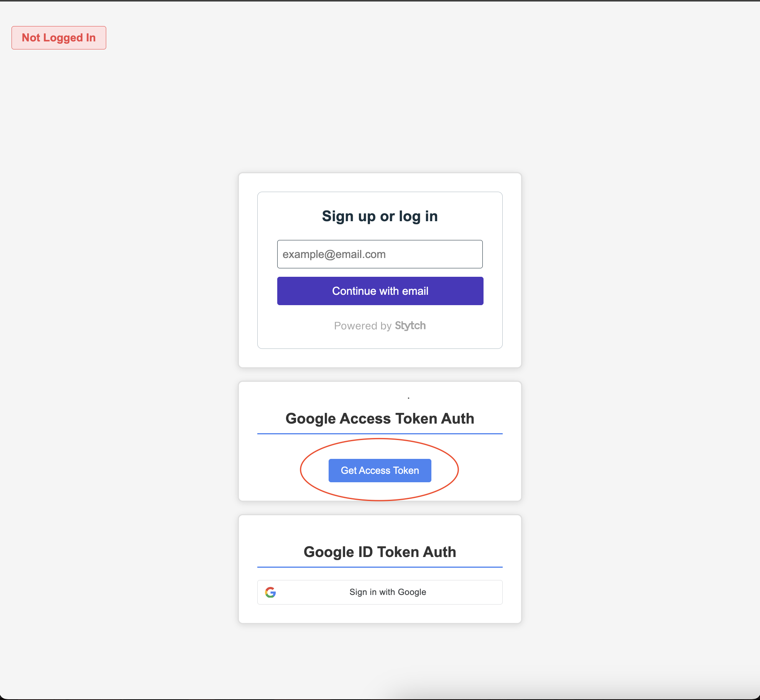
Task: Click the Get Access Token button
Action: (x=380, y=470)
